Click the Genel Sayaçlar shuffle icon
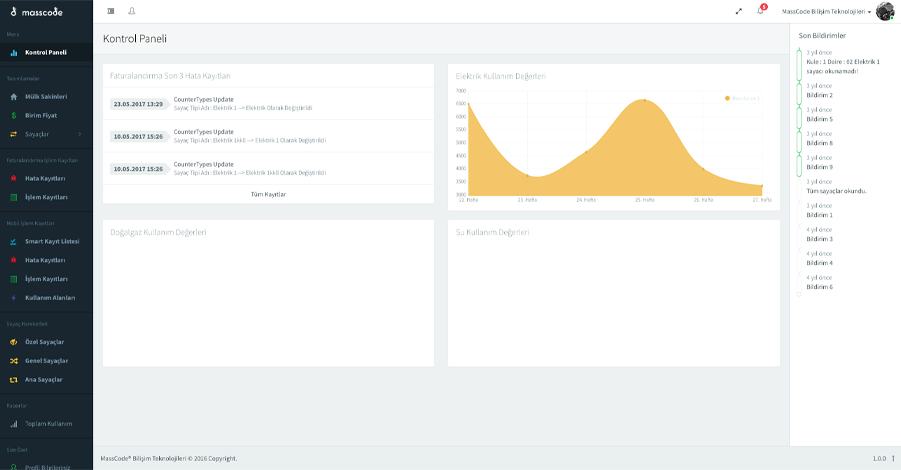Viewport: 901px width, 470px height. point(14,361)
